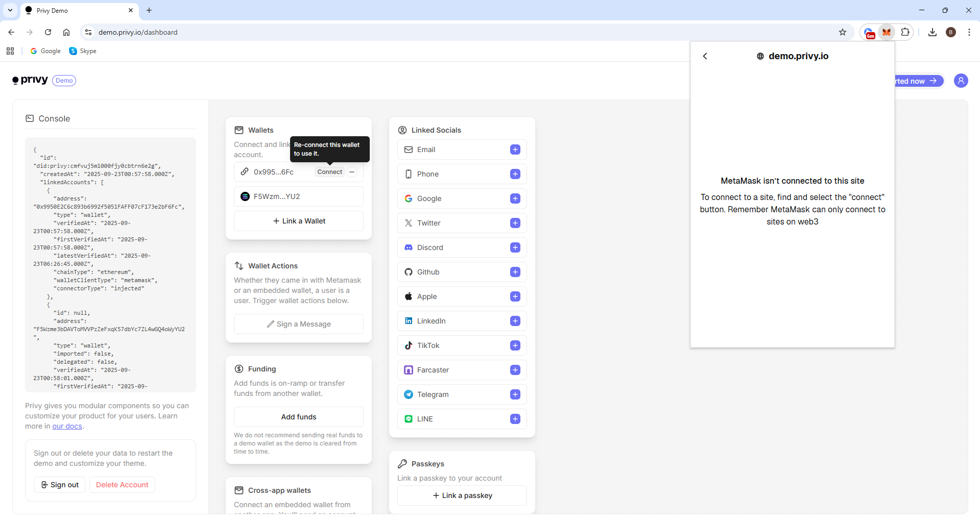Image resolution: width=980 pixels, height=524 pixels.
Task: Click the console JSON output panel
Action: coord(110,264)
